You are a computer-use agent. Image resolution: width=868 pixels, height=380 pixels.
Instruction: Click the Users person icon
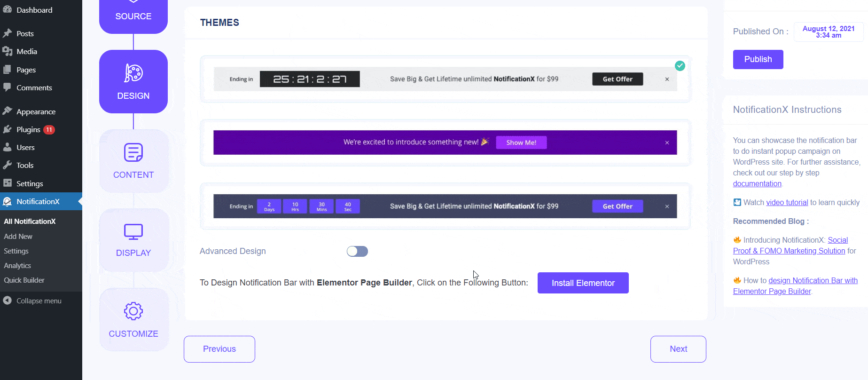click(7, 147)
